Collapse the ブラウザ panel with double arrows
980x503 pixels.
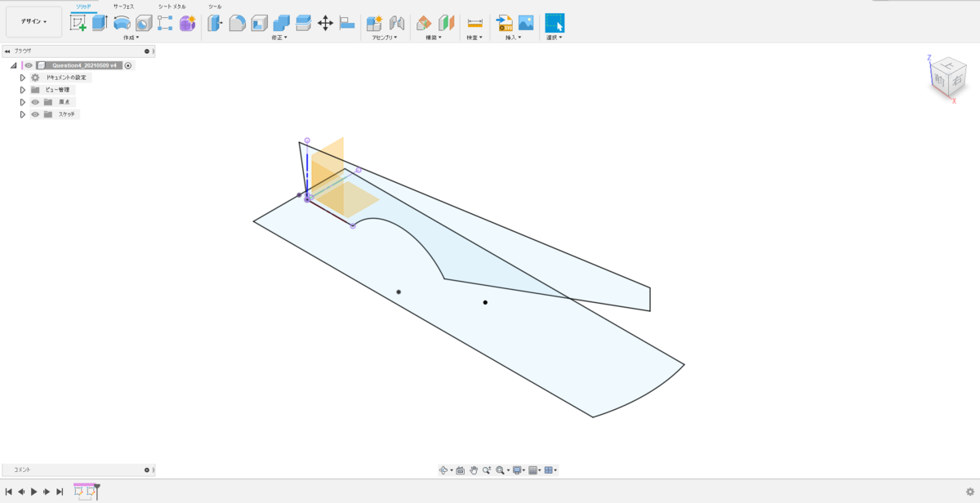7,51
